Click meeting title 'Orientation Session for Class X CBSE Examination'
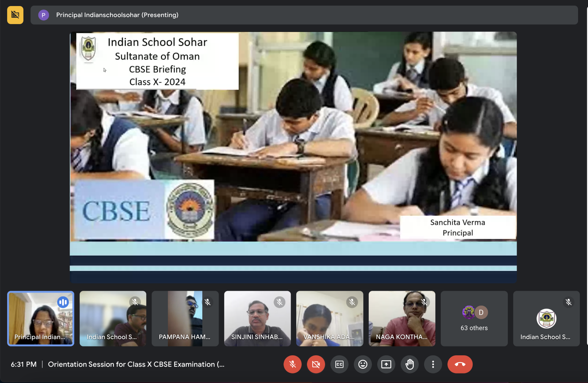 point(136,364)
